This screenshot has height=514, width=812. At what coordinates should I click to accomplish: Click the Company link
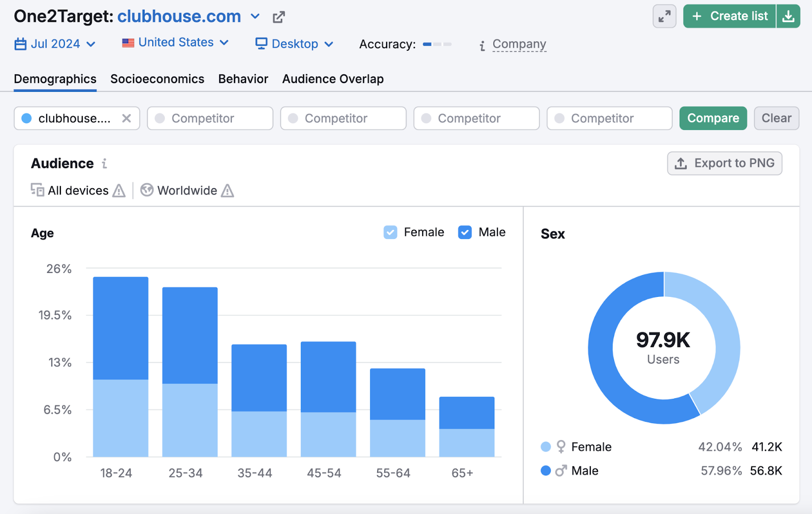(519, 44)
